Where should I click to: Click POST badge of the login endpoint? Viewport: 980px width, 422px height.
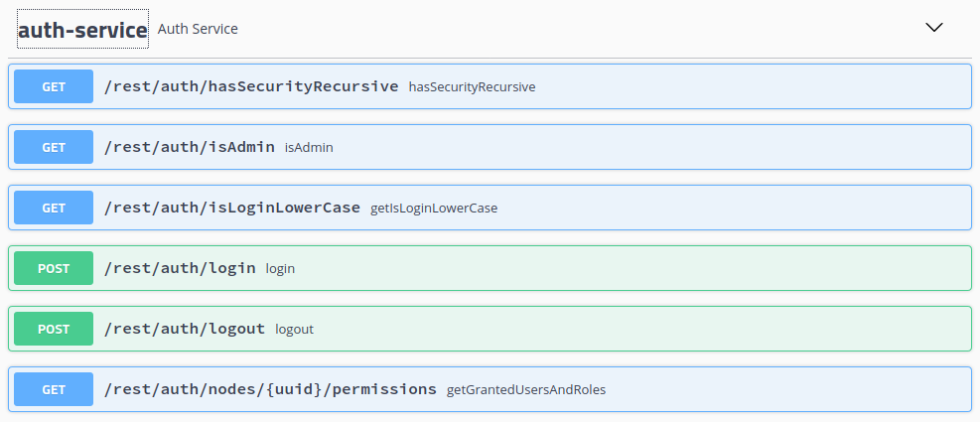(54, 268)
